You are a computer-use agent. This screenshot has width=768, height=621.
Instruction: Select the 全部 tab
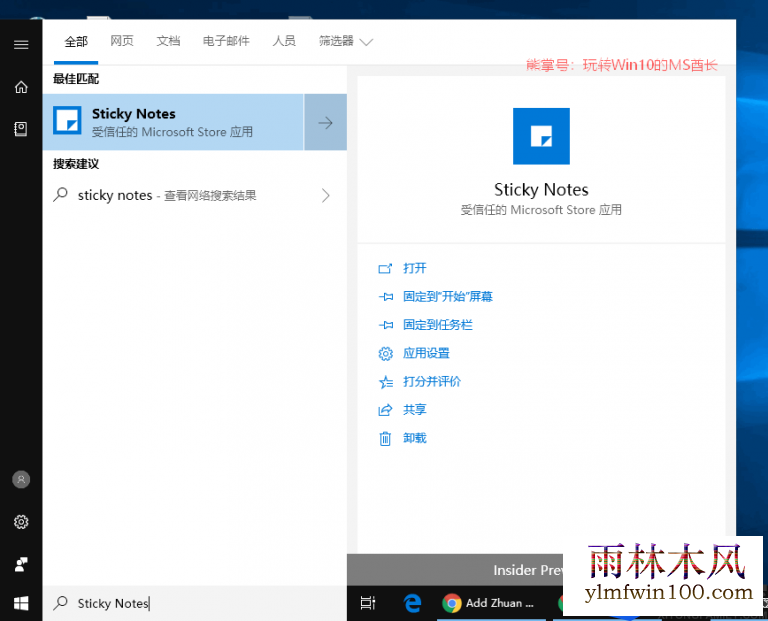(x=76, y=41)
